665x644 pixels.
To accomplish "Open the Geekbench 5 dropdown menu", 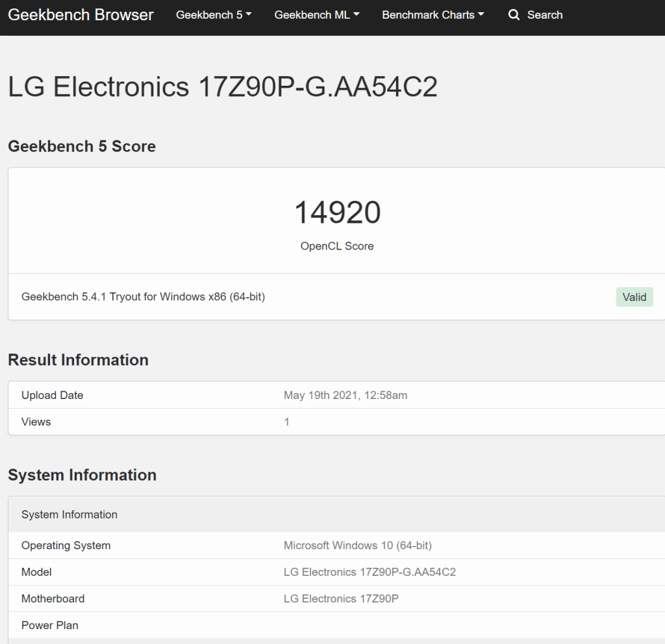I will click(214, 15).
